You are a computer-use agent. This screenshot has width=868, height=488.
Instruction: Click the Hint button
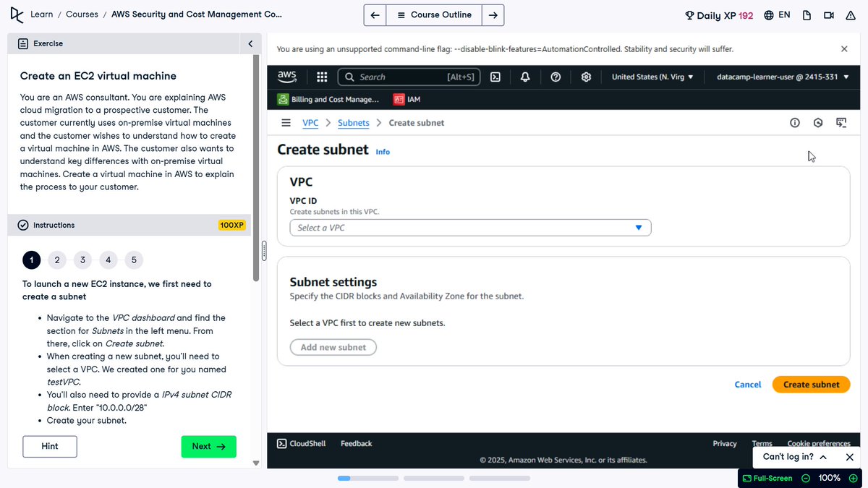pos(50,447)
